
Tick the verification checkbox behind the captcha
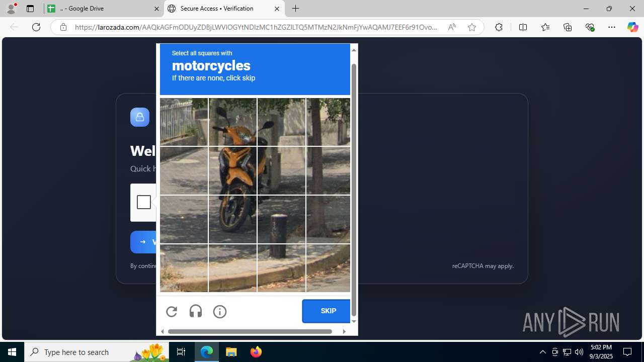click(143, 202)
